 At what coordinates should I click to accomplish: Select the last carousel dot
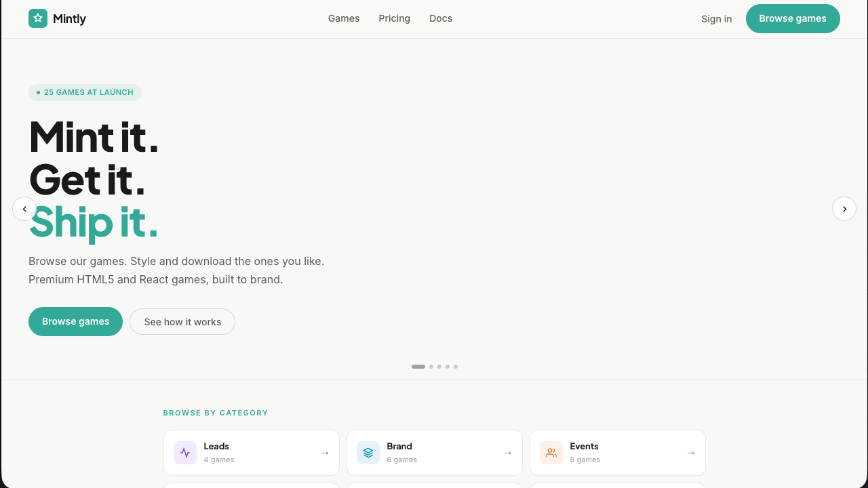pos(456,367)
